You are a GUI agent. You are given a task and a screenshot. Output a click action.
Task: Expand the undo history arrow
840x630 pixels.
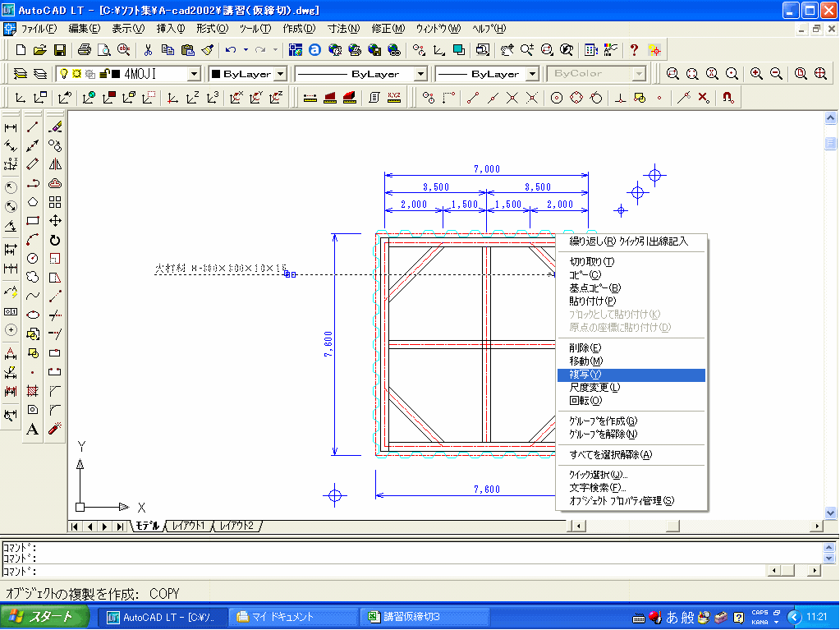246,50
